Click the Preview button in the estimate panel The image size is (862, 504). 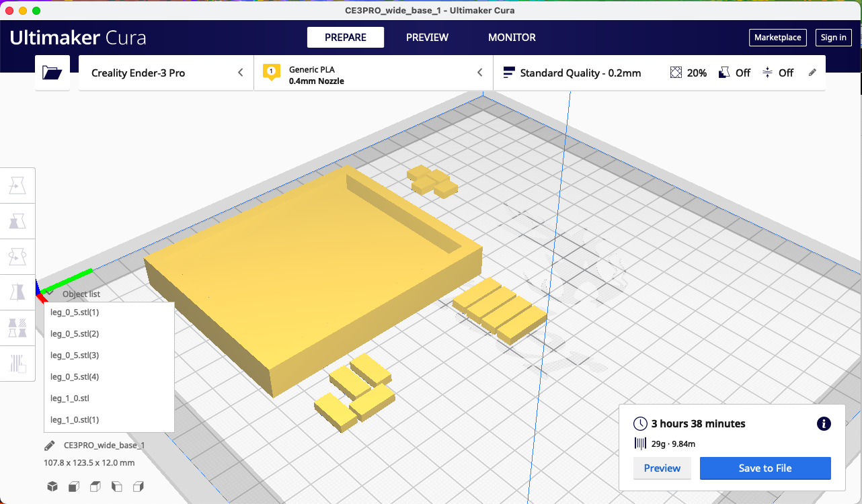click(662, 468)
